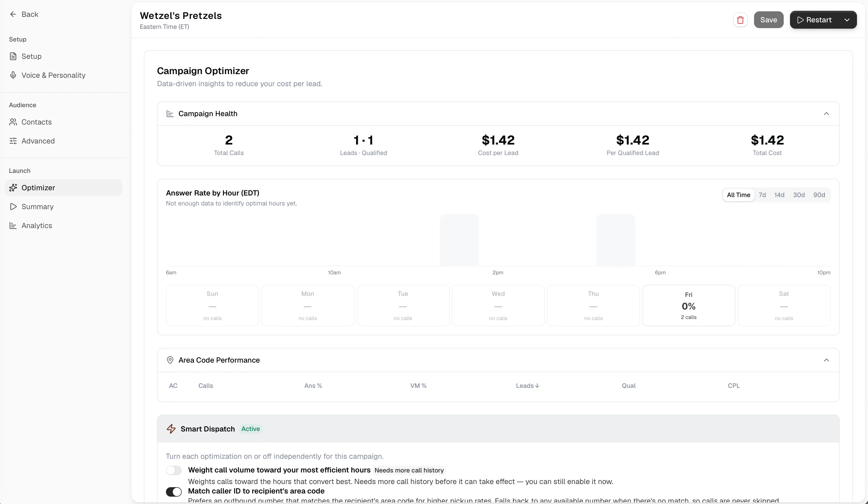Click the Total Cost stat
This screenshot has width=868, height=504.
click(x=767, y=145)
